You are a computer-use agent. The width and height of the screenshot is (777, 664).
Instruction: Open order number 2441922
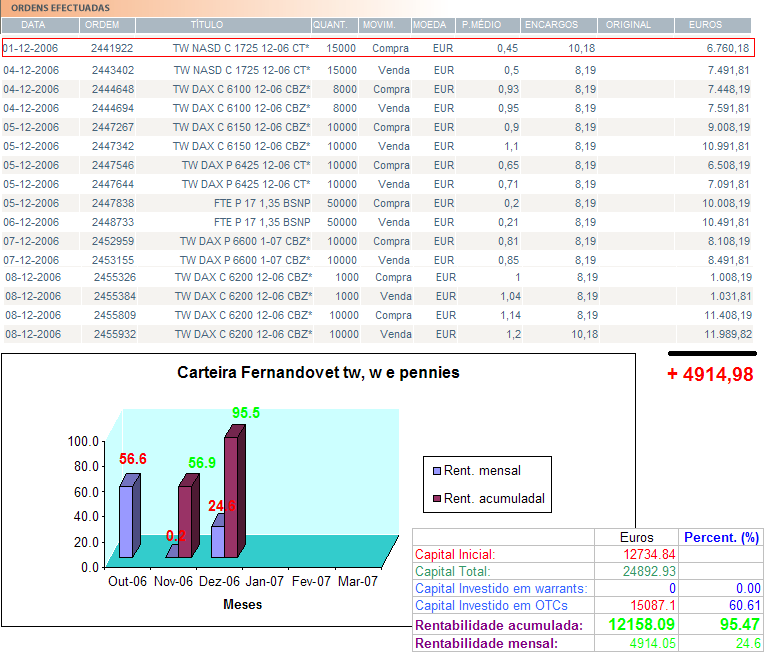tap(112, 48)
